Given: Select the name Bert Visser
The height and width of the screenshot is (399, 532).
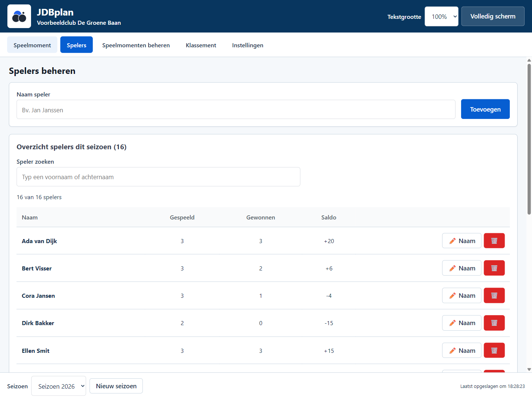Looking at the screenshot, I should coord(37,268).
